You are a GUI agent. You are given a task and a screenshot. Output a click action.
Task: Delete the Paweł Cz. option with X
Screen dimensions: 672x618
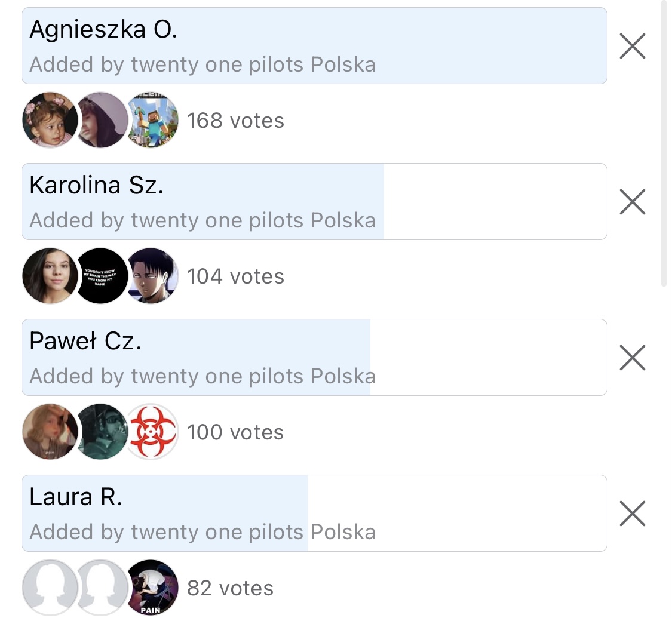point(633,358)
